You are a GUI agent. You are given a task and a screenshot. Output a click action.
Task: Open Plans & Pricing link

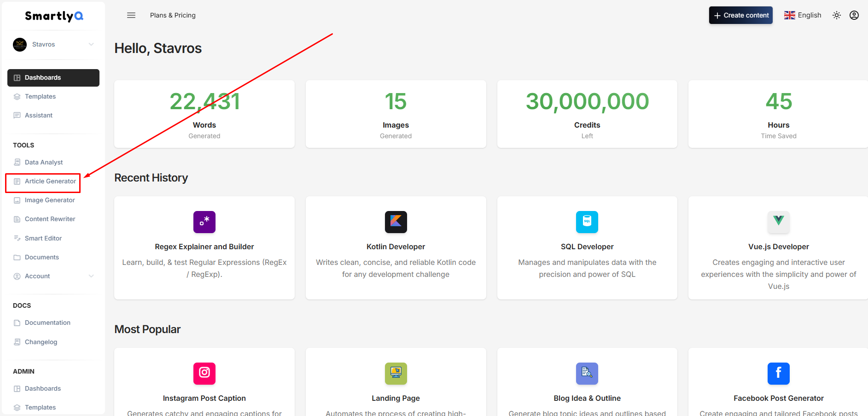[173, 15]
